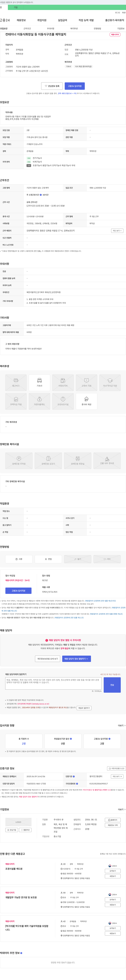Click the 필기 screening method icon
The image size is (126, 980).
coord(78,559)
